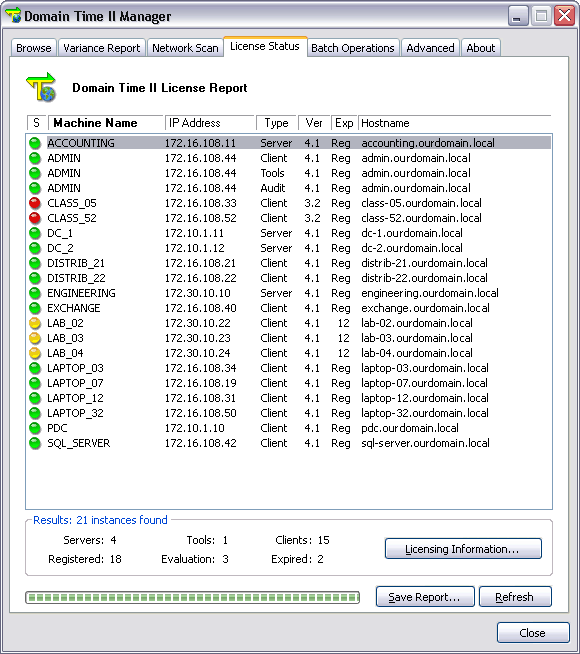Click IP address 172.10.1.11

pyautogui.click(x=194, y=233)
